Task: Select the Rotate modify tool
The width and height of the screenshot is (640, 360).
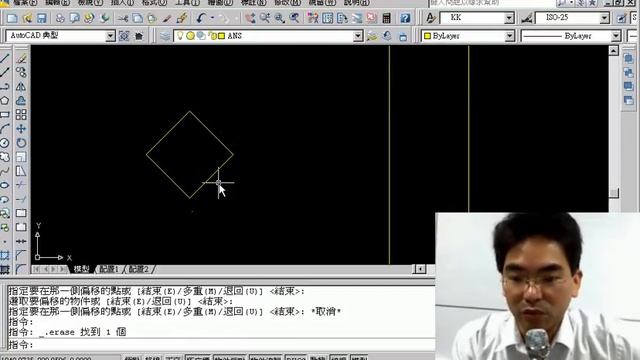Action: pos(21,143)
